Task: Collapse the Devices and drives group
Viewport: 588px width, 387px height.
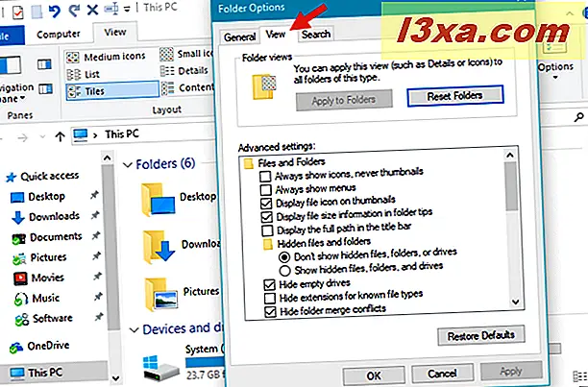Action: (x=134, y=330)
